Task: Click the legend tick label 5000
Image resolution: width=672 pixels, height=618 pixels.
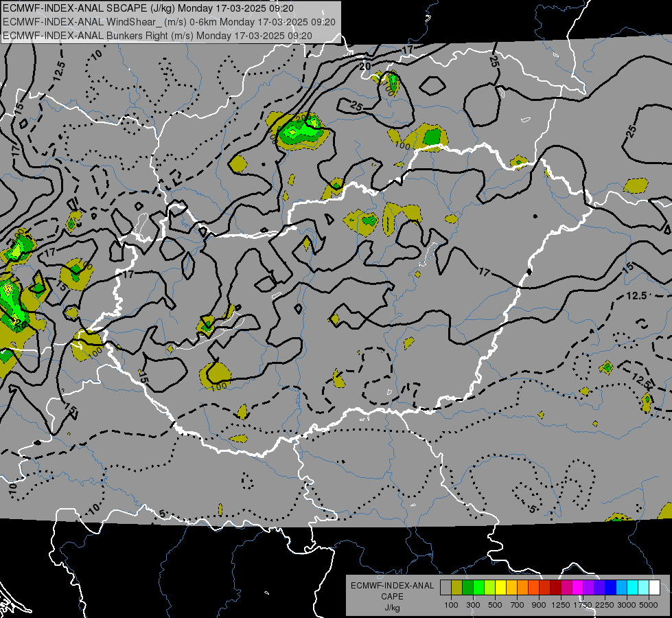Action: coord(649,605)
